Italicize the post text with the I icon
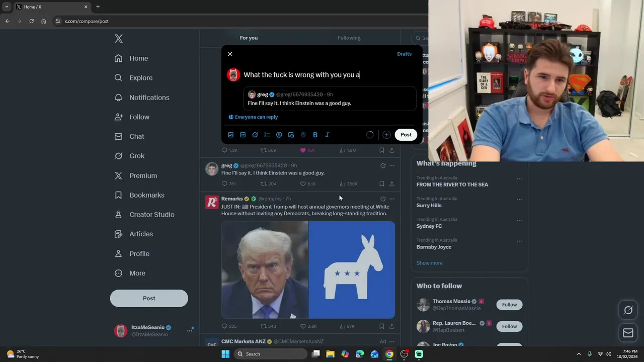Screen dimensions: 644x362 [x=328, y=135]
